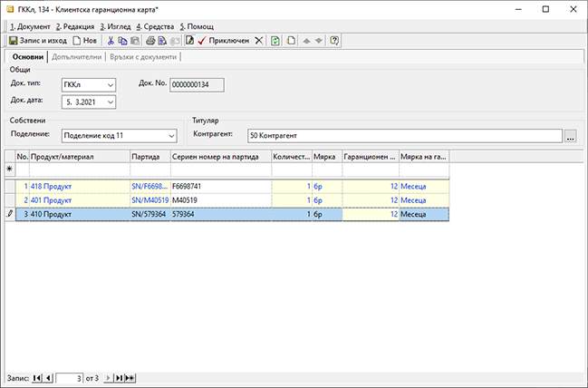The width and height of the screenshot is (588, 388).
Task: Switch to the Връзки с документи tab
Action: coord(143,57)
